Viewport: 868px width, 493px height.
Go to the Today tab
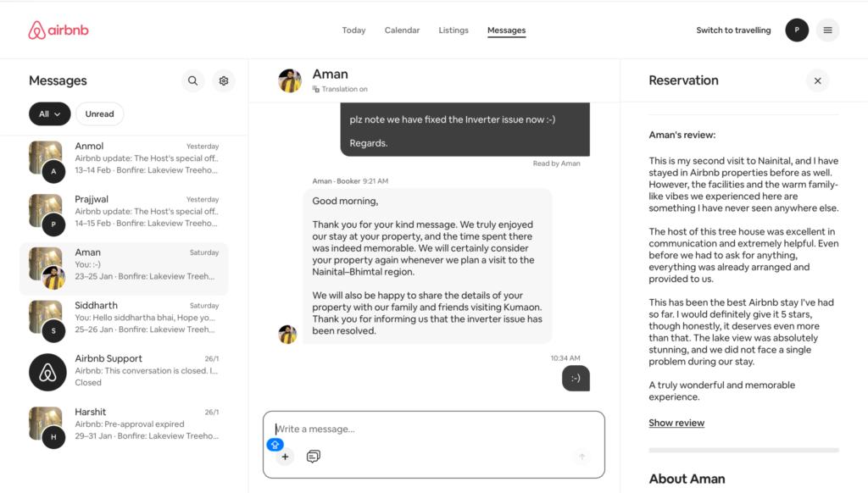(x=353, y=30)
